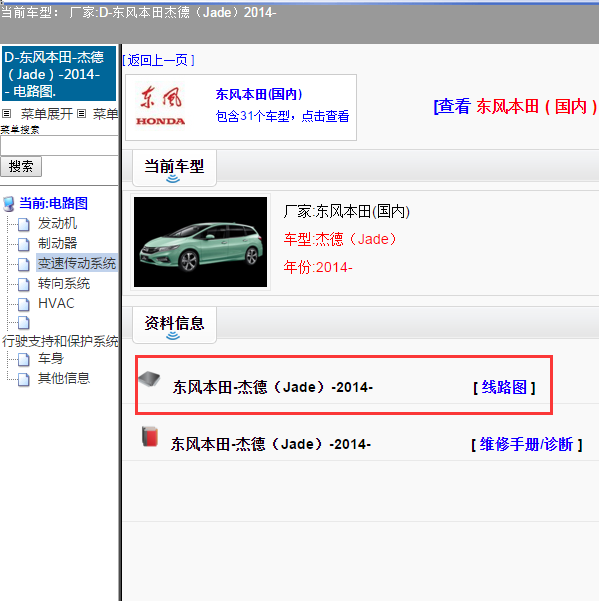Click the gray chip icon in 线路图 row
Viewport: 599px width, 601px height.
(x=149, y=379)
